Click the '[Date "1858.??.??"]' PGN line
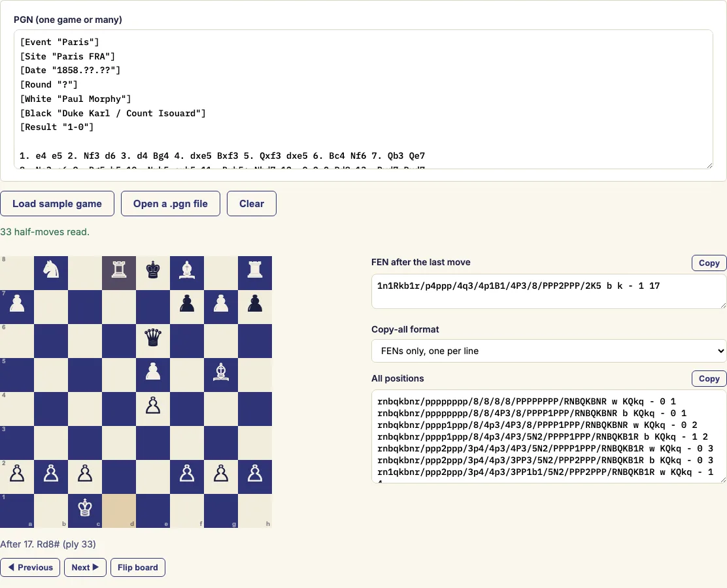Viewport: 727px width, 588px height. (70, 71)
